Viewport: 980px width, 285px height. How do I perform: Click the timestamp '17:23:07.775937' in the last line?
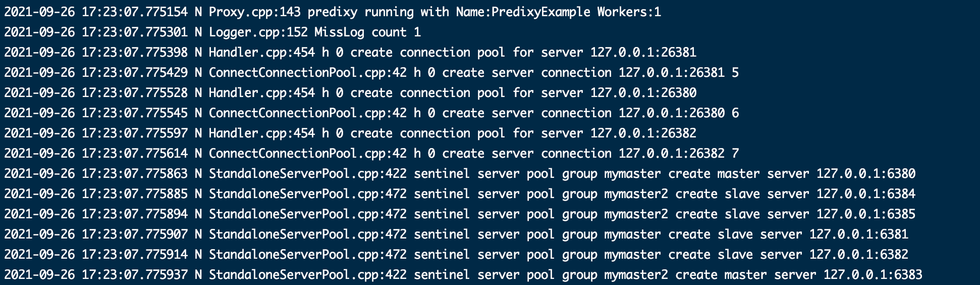tap(135, 275)
